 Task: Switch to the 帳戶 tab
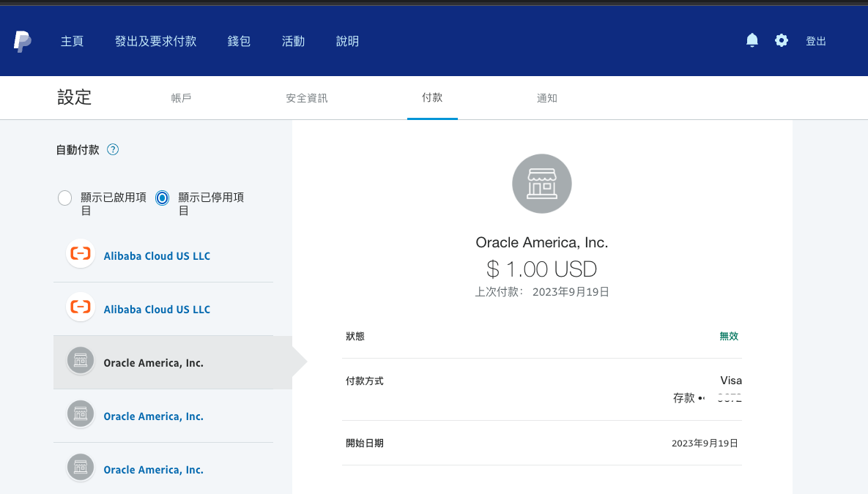181,98
